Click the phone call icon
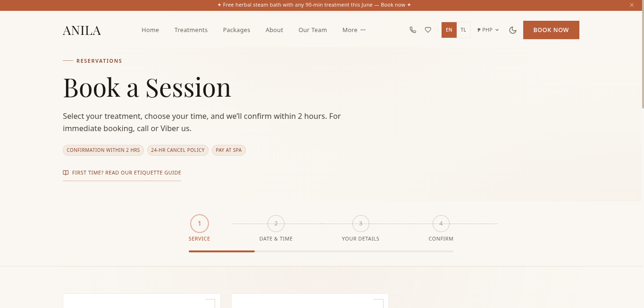 point(413,30)
